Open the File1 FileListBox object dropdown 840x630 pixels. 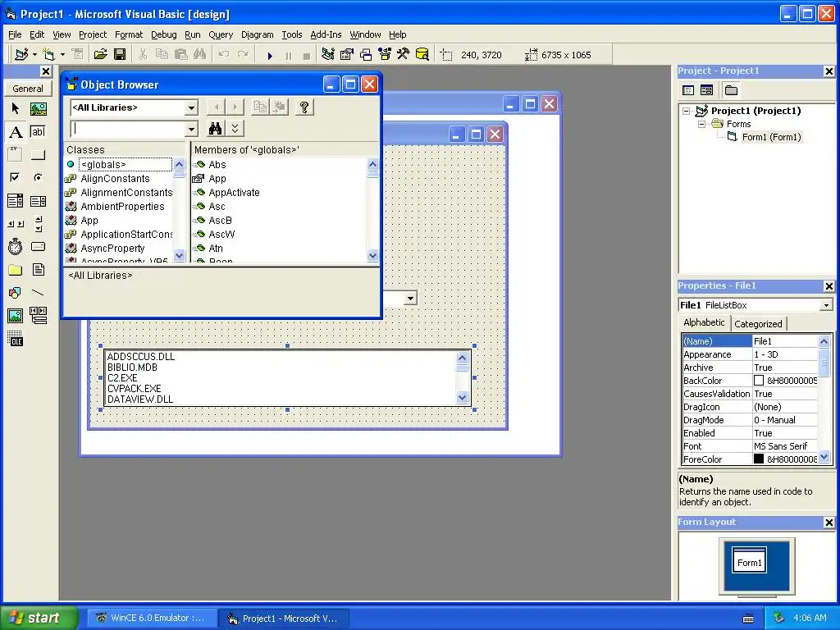[826, 305]
